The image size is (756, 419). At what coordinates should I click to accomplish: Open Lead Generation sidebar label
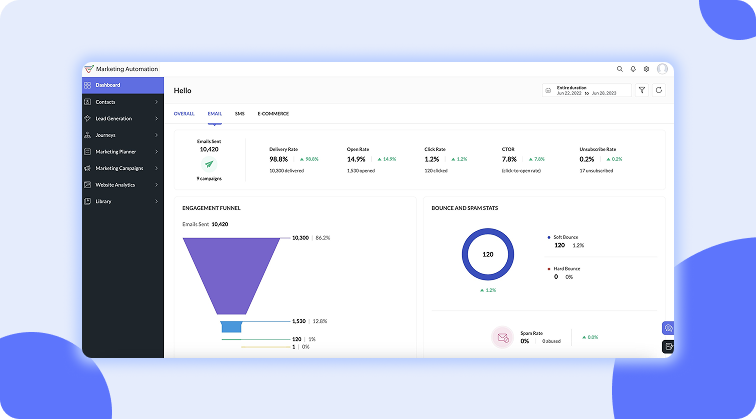tap(114, 118)
